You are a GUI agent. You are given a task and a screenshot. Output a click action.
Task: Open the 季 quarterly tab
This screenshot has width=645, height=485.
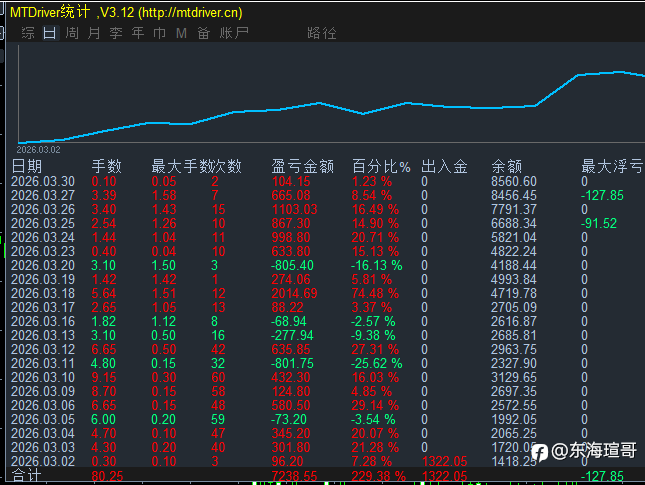pos(116,33)
